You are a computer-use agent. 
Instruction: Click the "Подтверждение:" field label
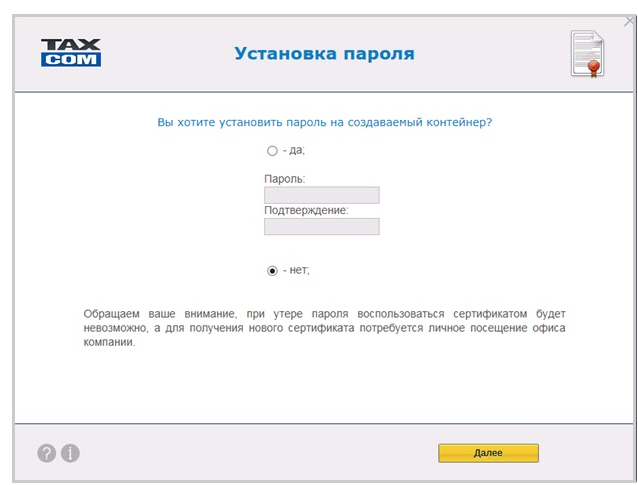[x=306, y=211]
